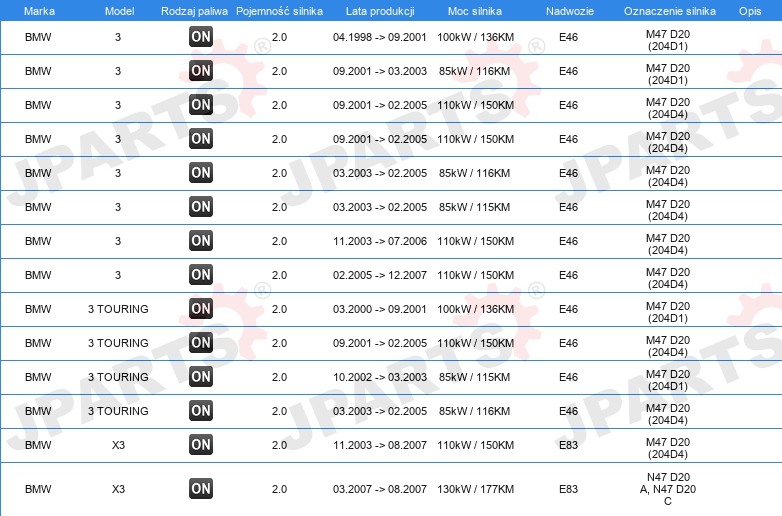Click ON fuel icon in 10.2002 -> 03.2003 row
782x516 pixels.
(201, 376)
